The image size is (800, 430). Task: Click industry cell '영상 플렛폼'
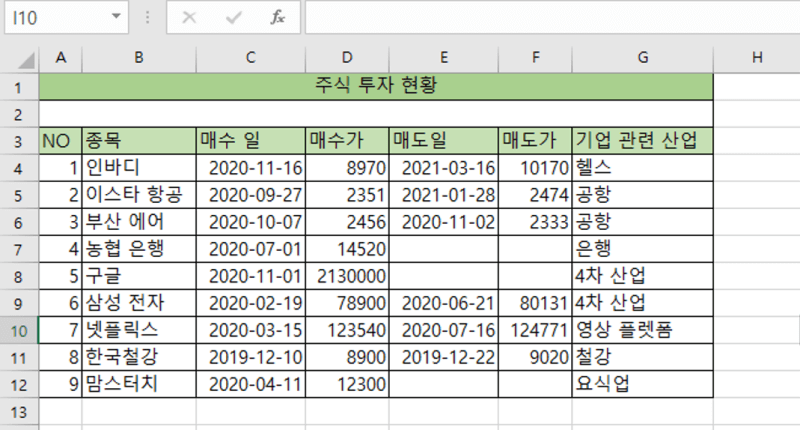tap(643, 330)
